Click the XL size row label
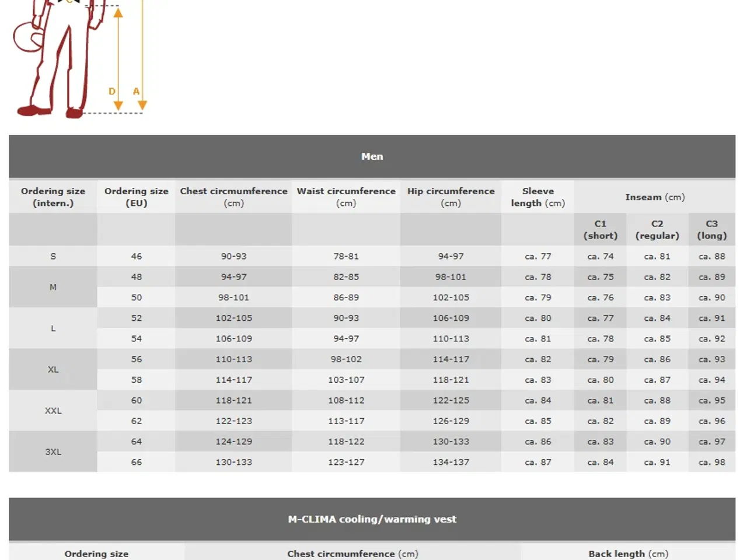 click(x=53, y=370)
